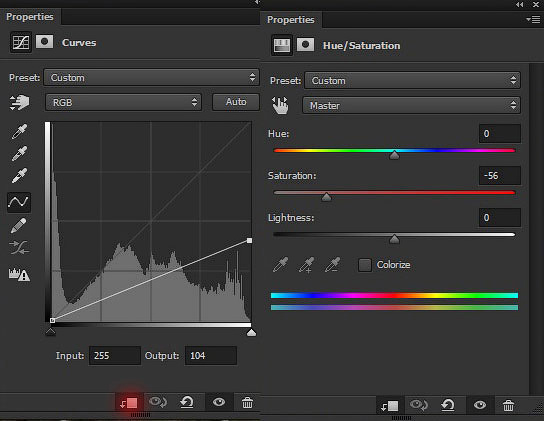Select the white point eyedropper in Curves
Image resolution: width=544 pixels, height=421 pixels.
[x=19, y=176]
